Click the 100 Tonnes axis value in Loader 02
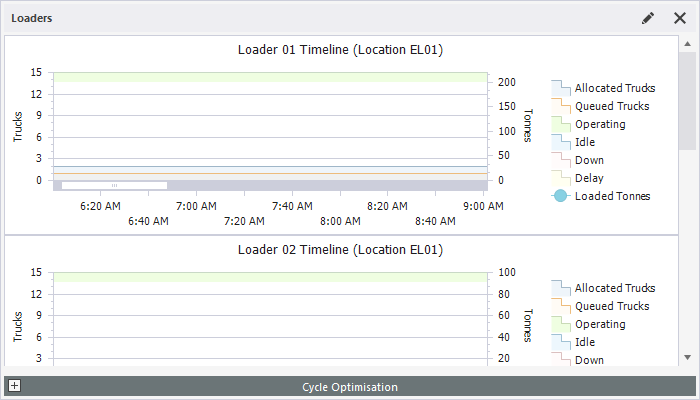This screenshot has width=700, height=400. pos(507,272)
